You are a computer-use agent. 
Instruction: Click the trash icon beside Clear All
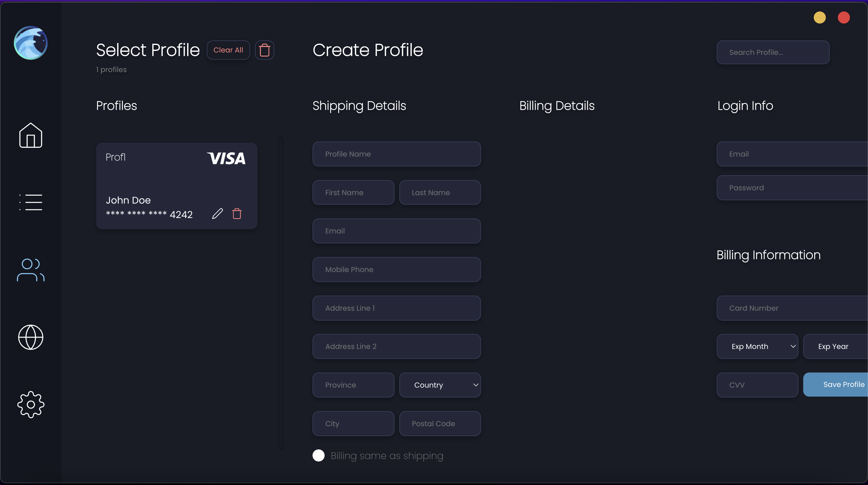(x=265, y=50)
